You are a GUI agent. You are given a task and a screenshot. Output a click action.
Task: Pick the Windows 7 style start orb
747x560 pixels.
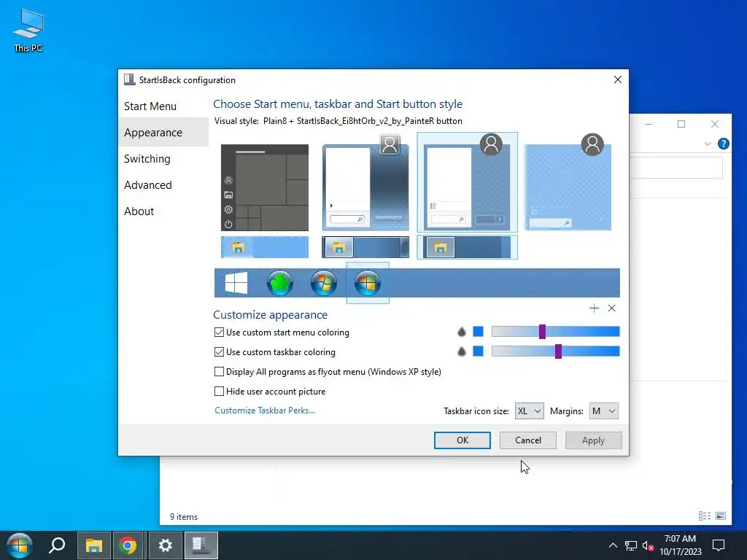pos(323,284)
